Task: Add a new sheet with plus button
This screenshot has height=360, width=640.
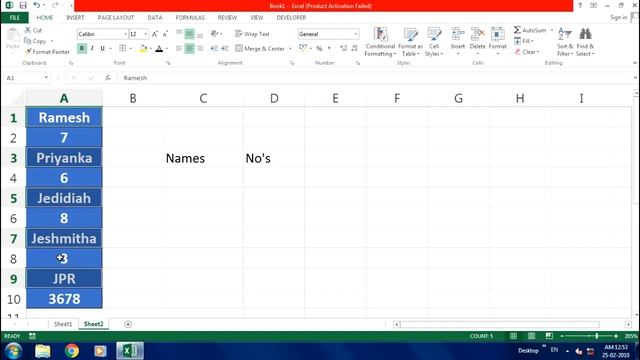Action: coord(128,324)
